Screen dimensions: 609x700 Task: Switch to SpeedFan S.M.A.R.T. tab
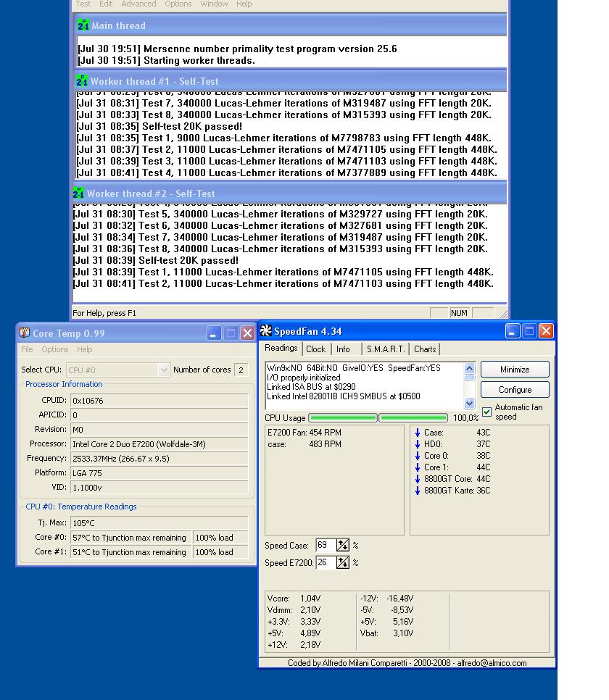point(386,349)
